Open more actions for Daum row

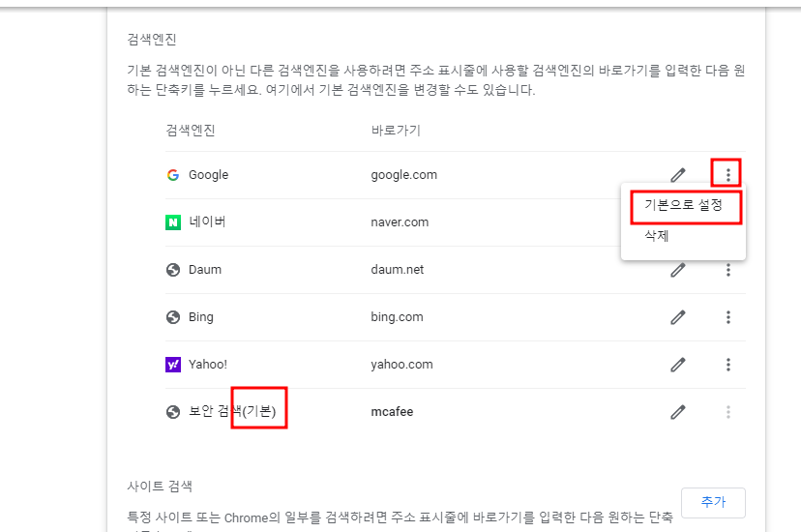coord(727,270)
